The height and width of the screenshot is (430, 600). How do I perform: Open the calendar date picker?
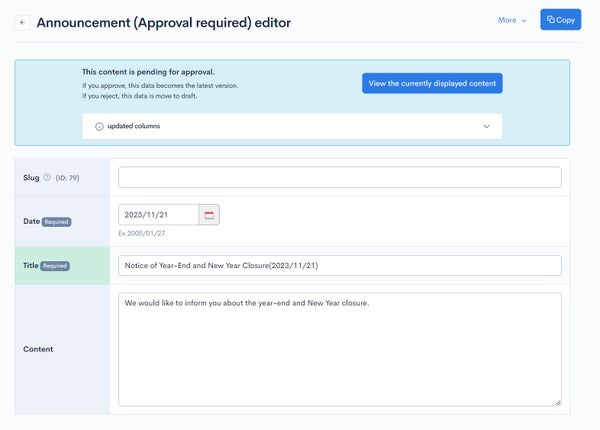click(209, 215)
